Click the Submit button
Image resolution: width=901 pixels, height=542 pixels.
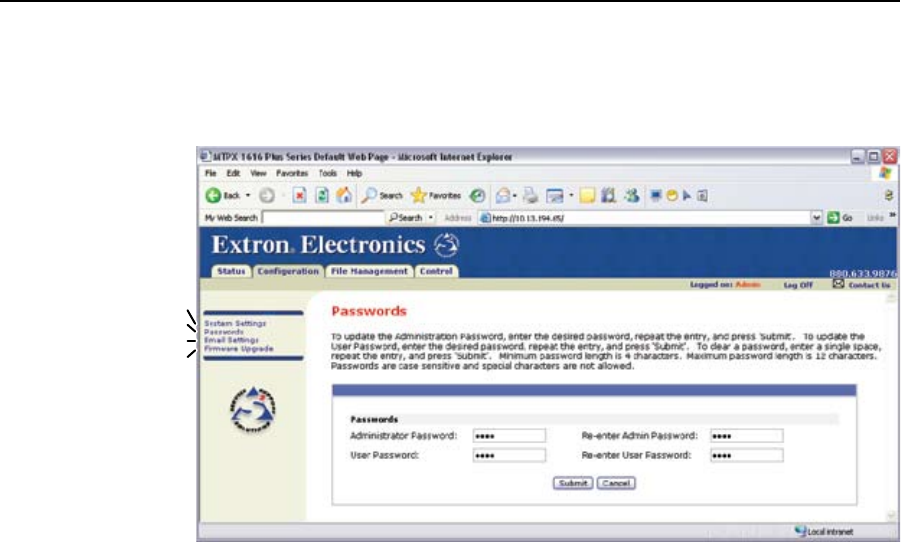(573, 483)
